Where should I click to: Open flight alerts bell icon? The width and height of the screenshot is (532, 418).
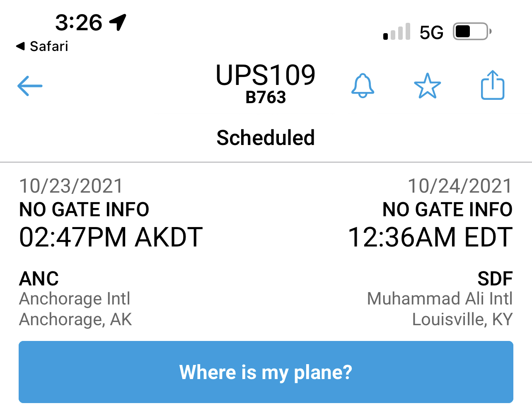[x=363, y=86]
